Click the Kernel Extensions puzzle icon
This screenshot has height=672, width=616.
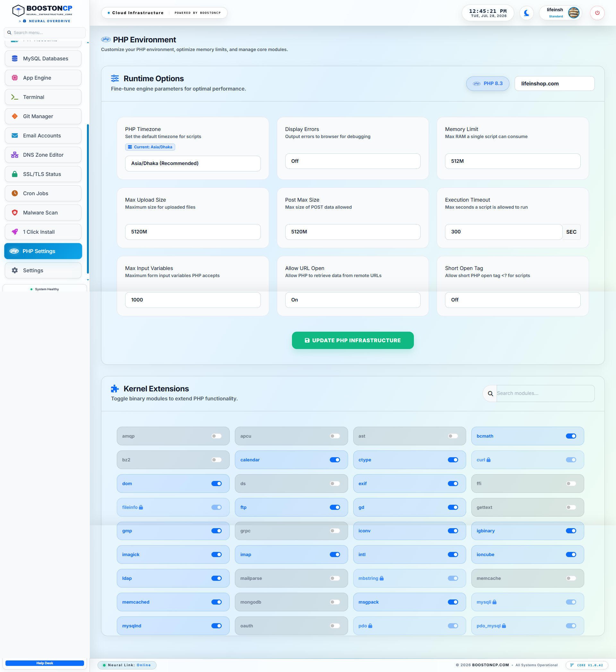[115, 388]
